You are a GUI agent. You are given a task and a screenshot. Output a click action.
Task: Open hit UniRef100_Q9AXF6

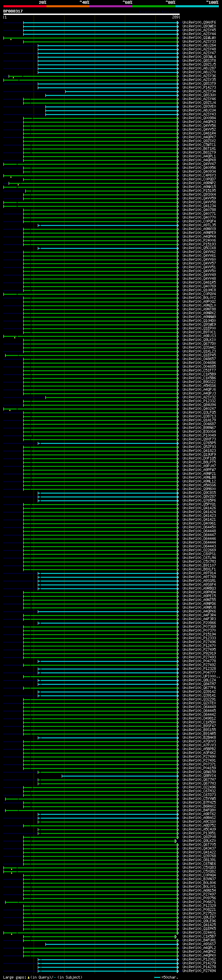(199, 23)
